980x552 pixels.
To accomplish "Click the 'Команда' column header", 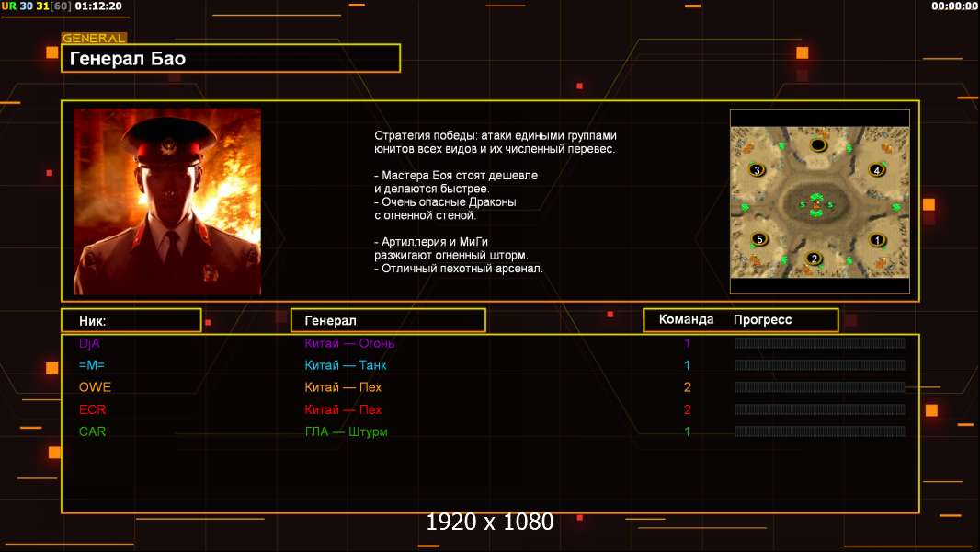I will 686,319.
